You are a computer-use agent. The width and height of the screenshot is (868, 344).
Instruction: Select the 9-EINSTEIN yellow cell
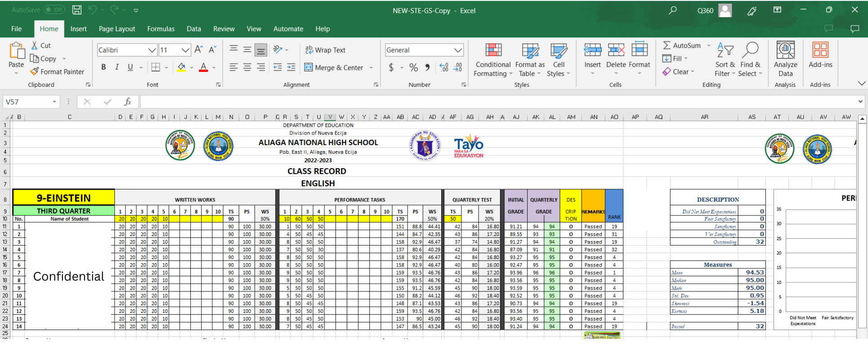[63, 198]
